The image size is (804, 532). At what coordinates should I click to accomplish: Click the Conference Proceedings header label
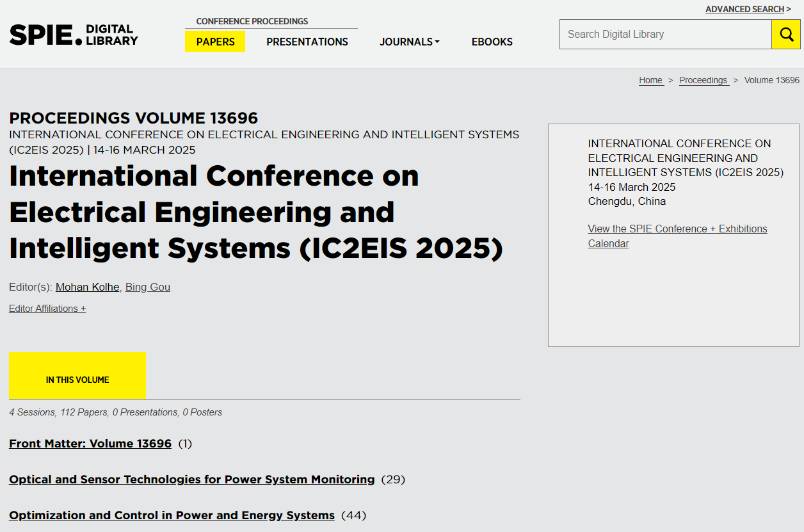click(252, 21)
